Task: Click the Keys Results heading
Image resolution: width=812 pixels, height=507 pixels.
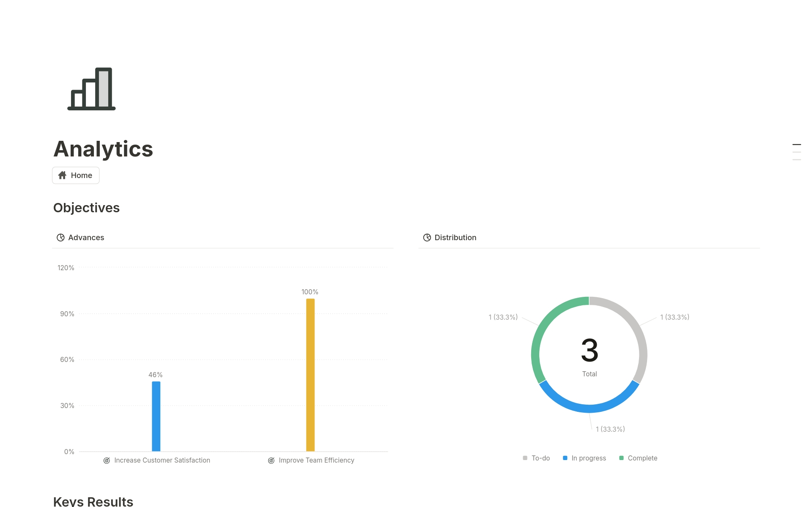Action: (93, 502)
